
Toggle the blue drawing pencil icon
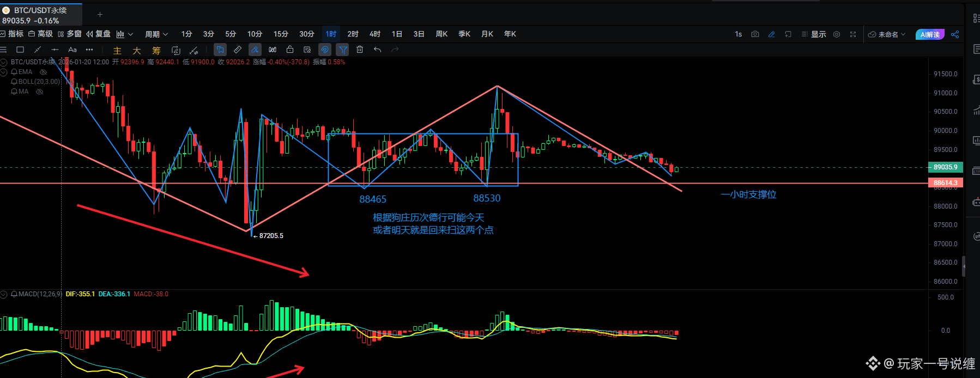click(x=771, y=34)
